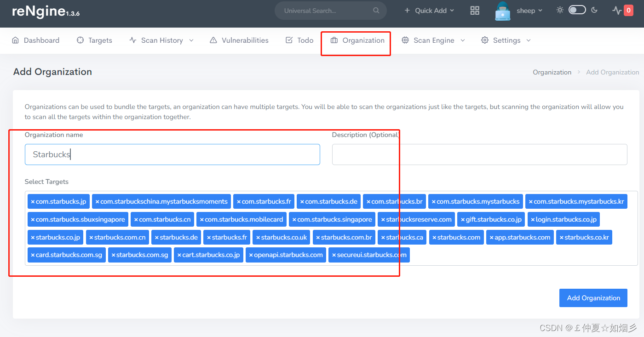644x337 pixels.
Task: Remove target com.starbucks.mystarbucks.kr
Action: tap(531, 201)
